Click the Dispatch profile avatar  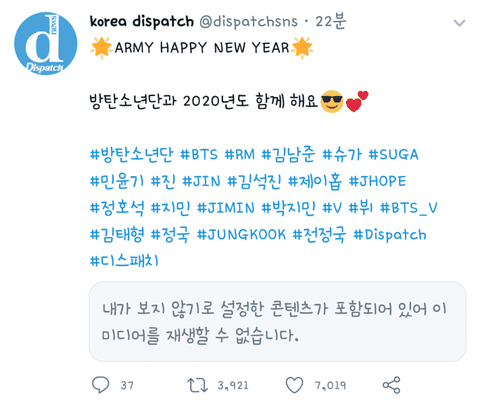point(46,43)
